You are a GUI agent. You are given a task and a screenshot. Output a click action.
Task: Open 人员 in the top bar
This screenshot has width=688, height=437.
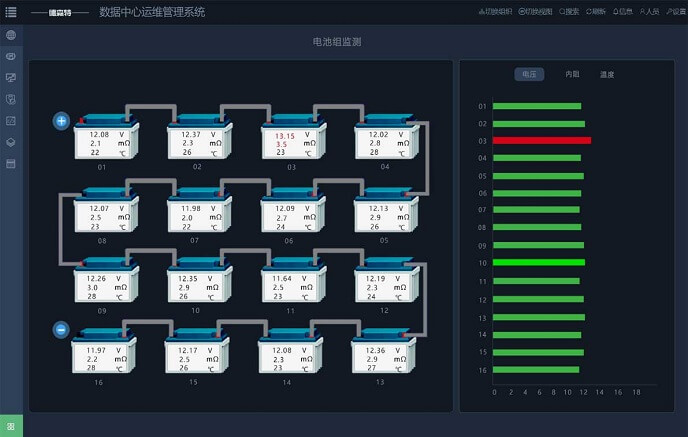point(649,11)
